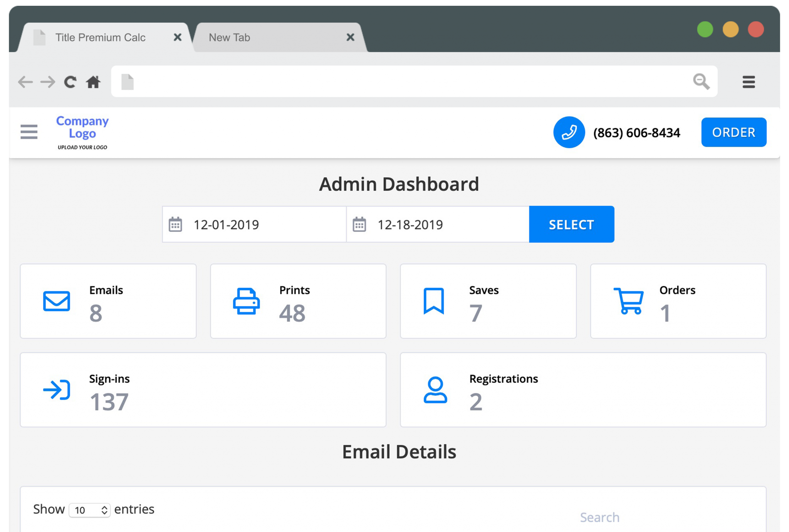
Task: Open the hamburger sidebar menu
Action: click(x=29, y=132)
